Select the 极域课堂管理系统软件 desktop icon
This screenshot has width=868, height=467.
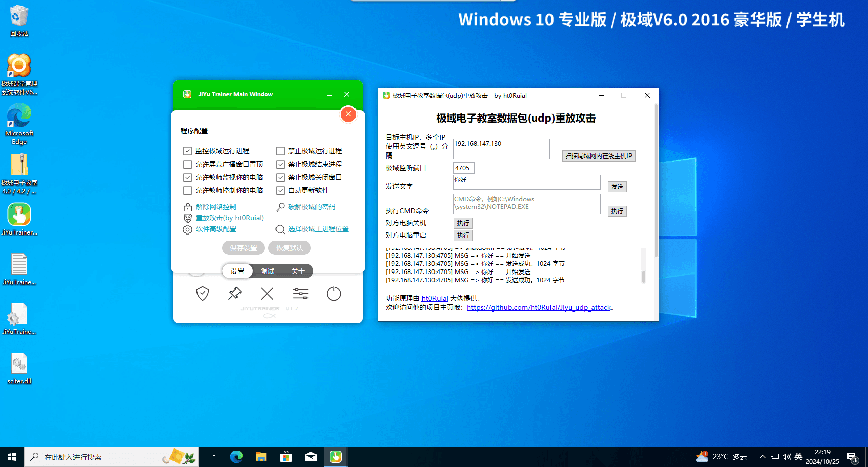[19, 74]
